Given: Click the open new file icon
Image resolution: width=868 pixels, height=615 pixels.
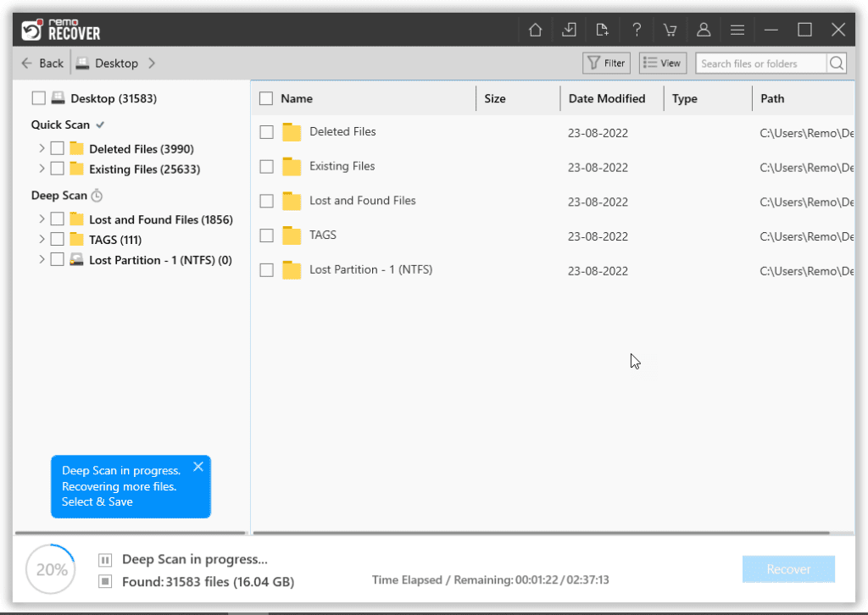Looking at the screenshot, I should pos(603,29).
